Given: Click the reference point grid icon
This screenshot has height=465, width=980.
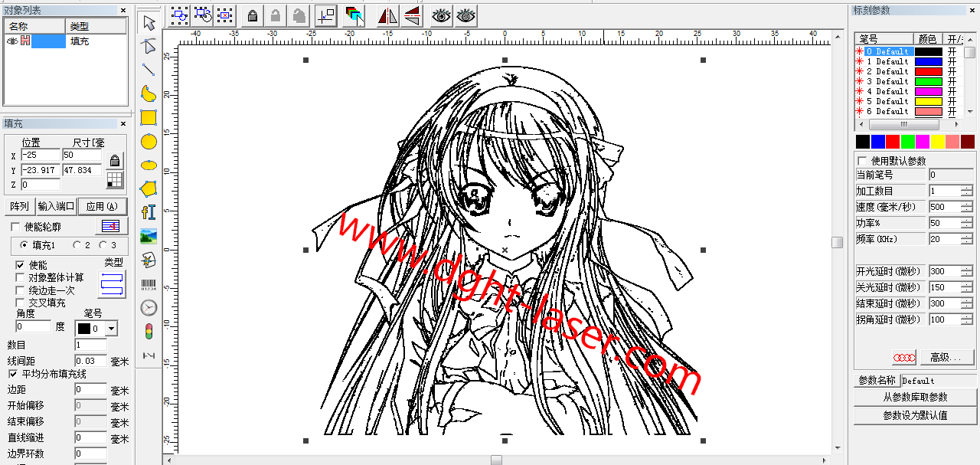Looking at the screenshot, I should [115, 181].
